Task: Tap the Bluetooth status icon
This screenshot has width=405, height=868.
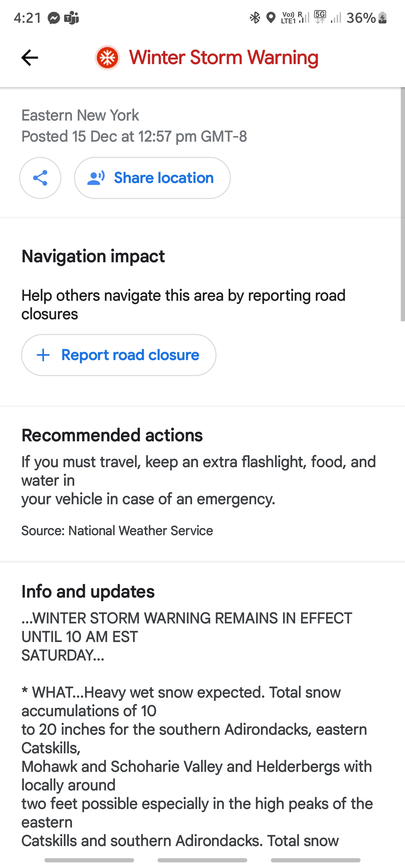Action: (255, 17)
